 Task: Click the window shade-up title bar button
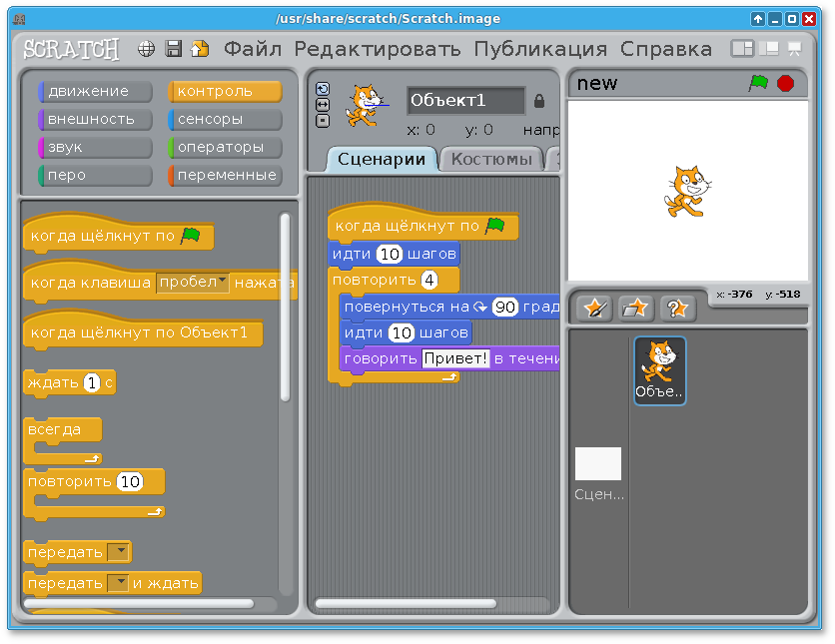point(758,19)
